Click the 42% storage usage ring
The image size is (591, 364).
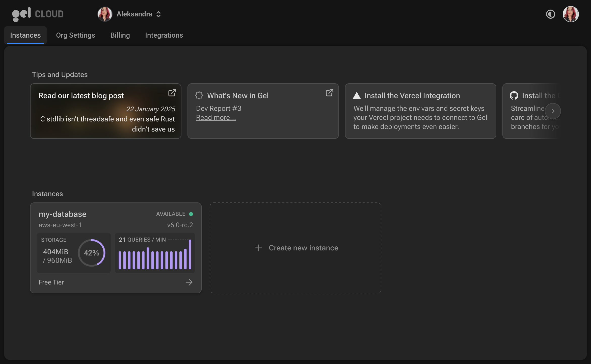92,253
